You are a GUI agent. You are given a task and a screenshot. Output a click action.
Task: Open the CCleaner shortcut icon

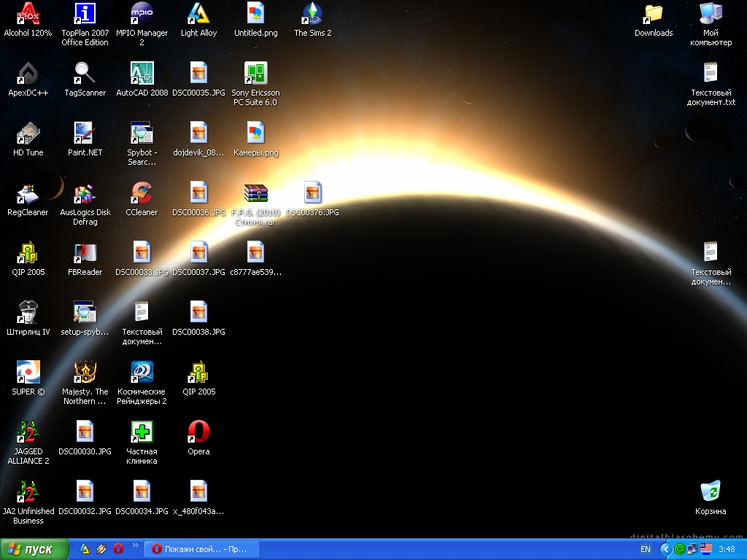click(142, 193)
